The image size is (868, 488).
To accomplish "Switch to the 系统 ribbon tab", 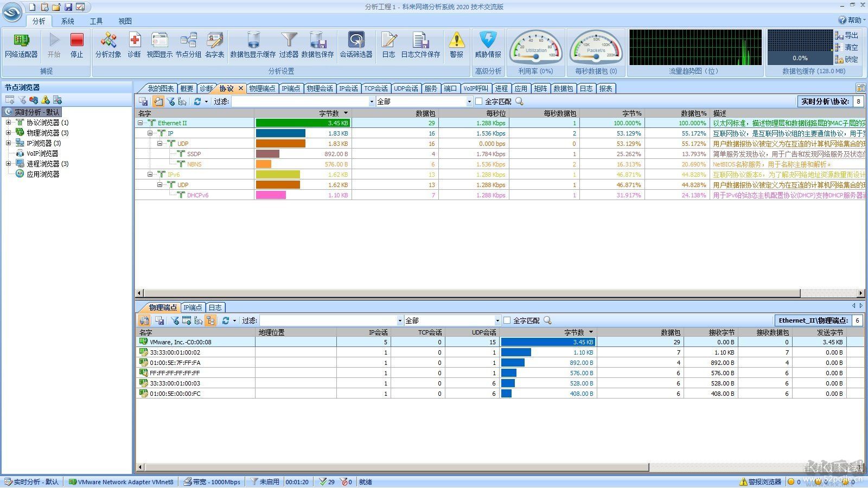I will (x=68, y=21).
